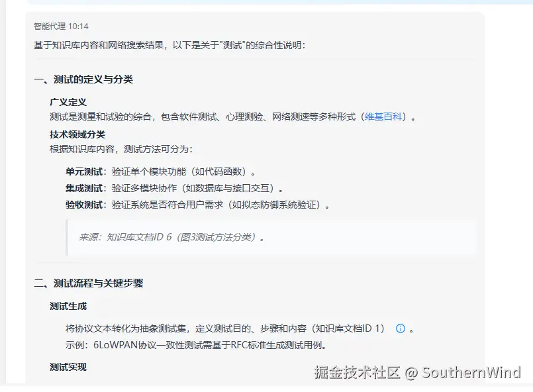Click the 技术领域分类 subheading
The height and width of the screenshot is (392, 533).
tap(77, 134)
